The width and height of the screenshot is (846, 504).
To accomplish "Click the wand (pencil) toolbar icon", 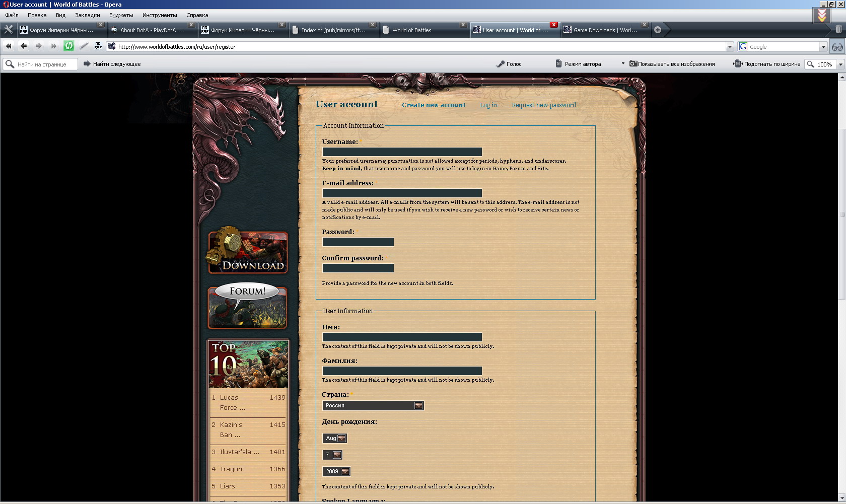I will tap(84, 46).
